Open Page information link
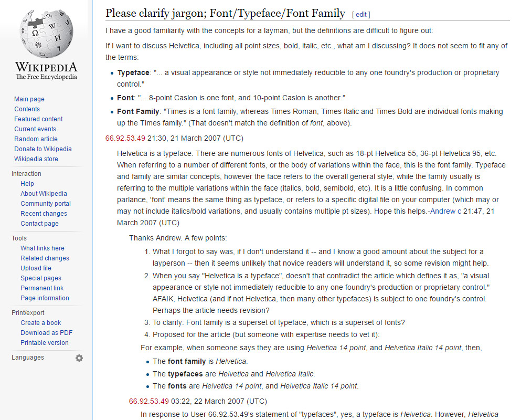 (x=45, y=298)
